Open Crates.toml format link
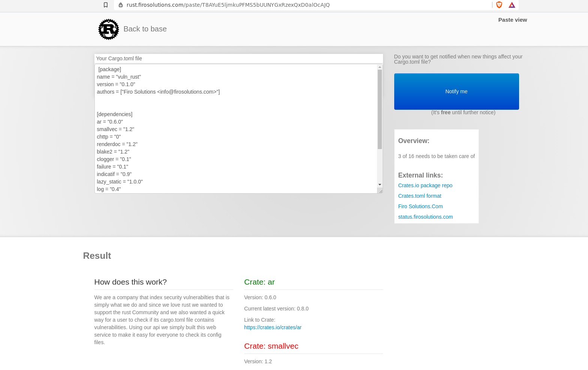Viewport: 588px width, 370px height. coord(419,196)
